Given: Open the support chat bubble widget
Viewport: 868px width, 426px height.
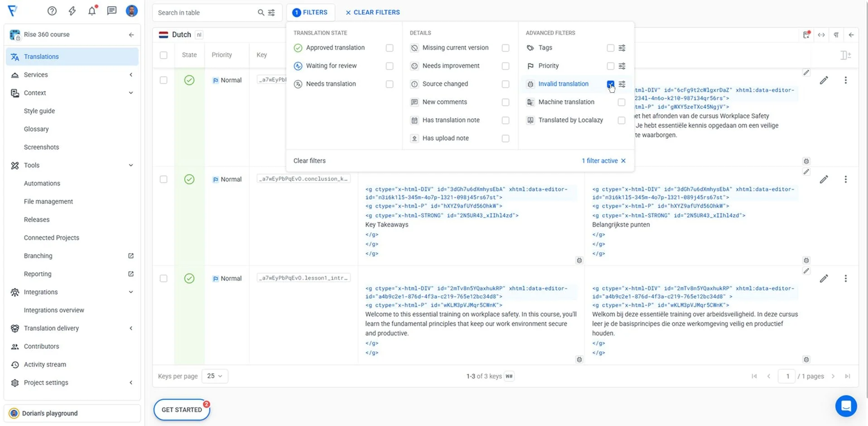Looking at the screenshot, I should (x=846, y=406).
